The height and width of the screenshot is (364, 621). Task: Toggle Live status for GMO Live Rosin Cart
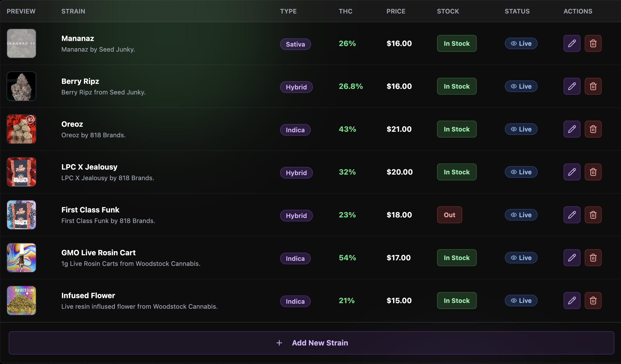tap(521, 258)
